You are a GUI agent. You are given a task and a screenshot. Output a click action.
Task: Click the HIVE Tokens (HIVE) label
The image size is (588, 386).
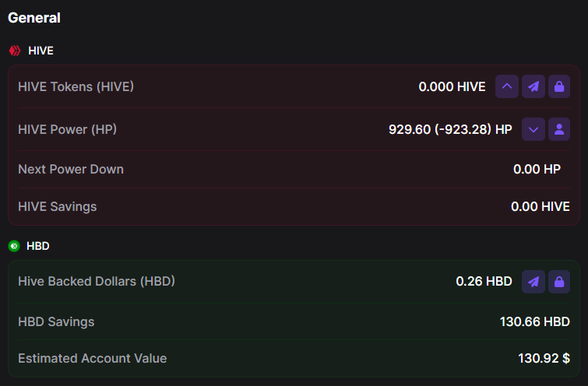coord(76,86)
